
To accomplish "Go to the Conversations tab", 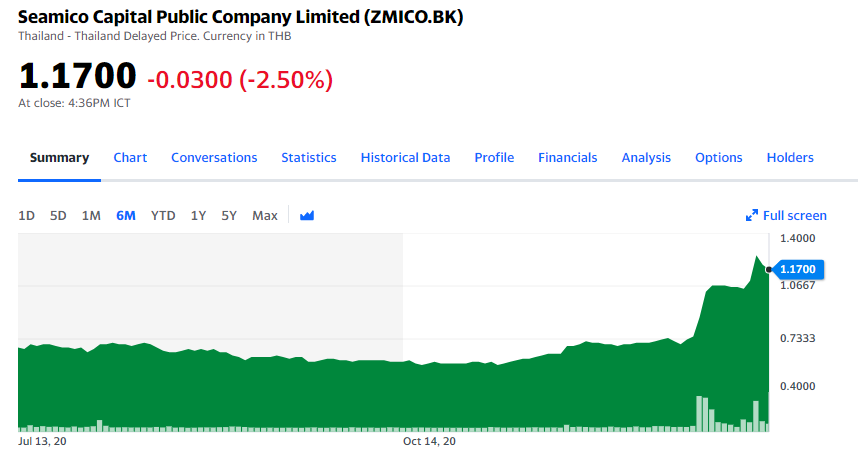I will click(x=214, y=158).
